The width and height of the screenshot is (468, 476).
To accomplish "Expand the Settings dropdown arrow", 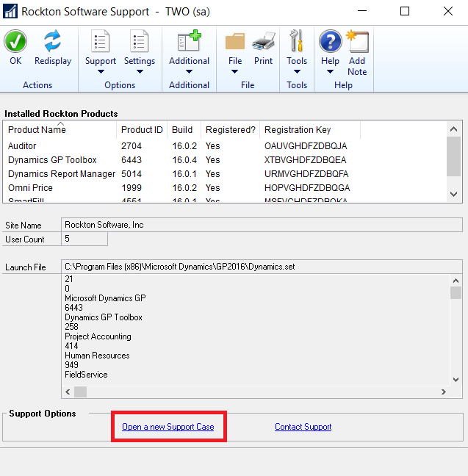I will [x=140, y=72].
